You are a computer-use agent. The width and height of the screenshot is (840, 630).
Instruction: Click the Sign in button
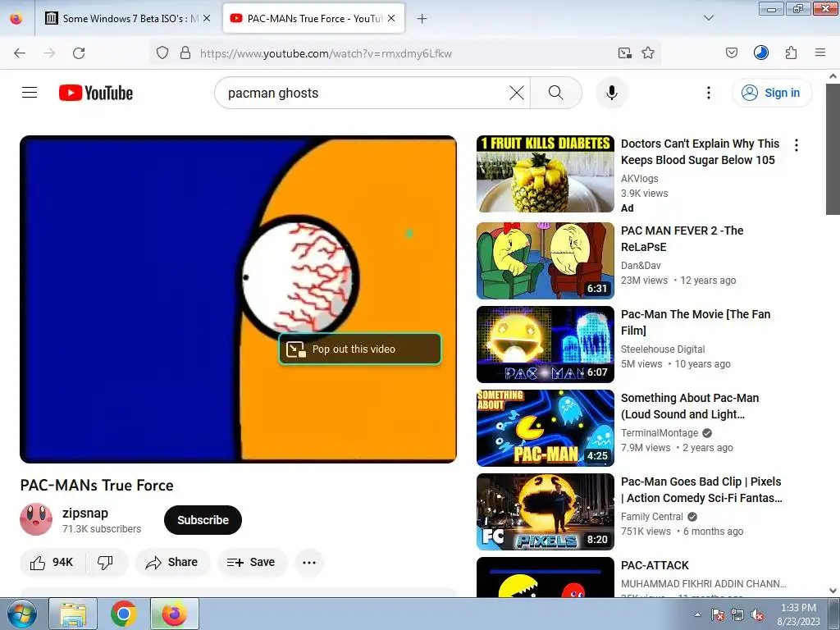click(772, 93)
